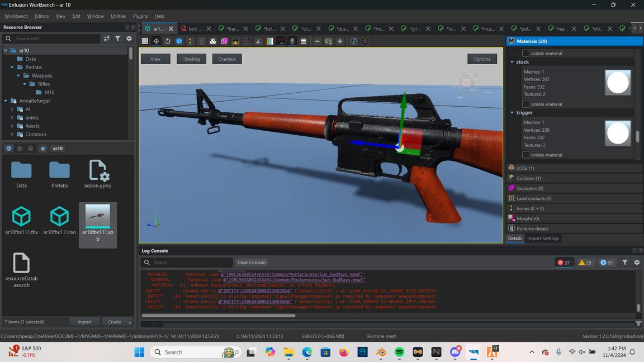Screen dimensions: 644x362
Task: Click the filter funnel icon in Resource Browser
Action: (118, 39)
